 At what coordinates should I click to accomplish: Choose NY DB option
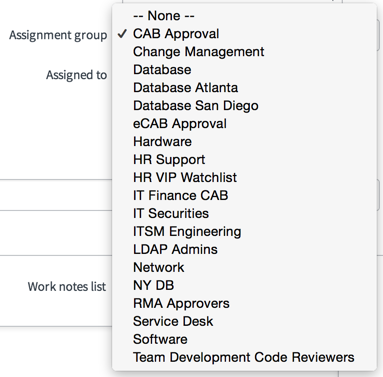pyautogui.click(x=244, y=286)
